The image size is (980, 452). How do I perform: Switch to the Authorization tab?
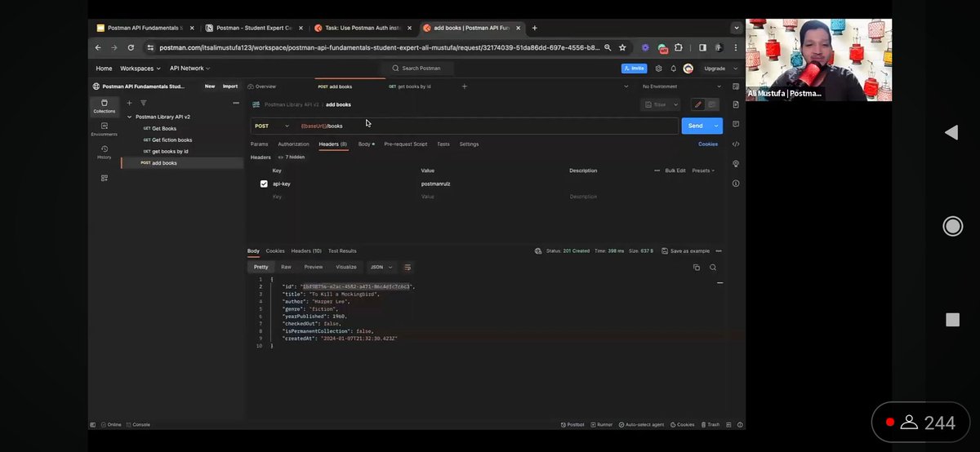coord(293,144)
